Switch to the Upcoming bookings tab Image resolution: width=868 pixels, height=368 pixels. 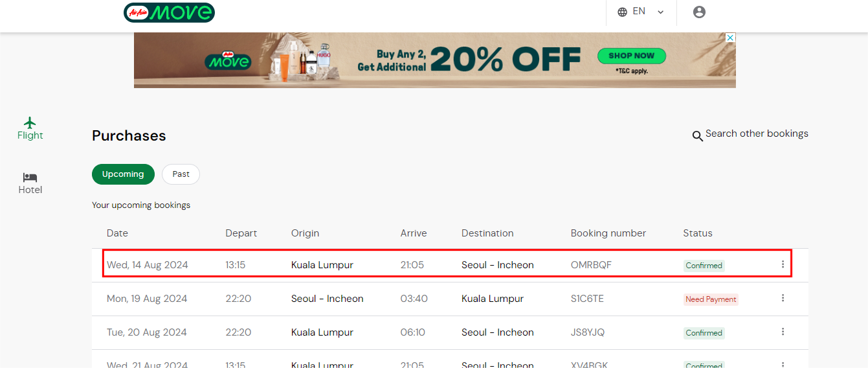123,174
